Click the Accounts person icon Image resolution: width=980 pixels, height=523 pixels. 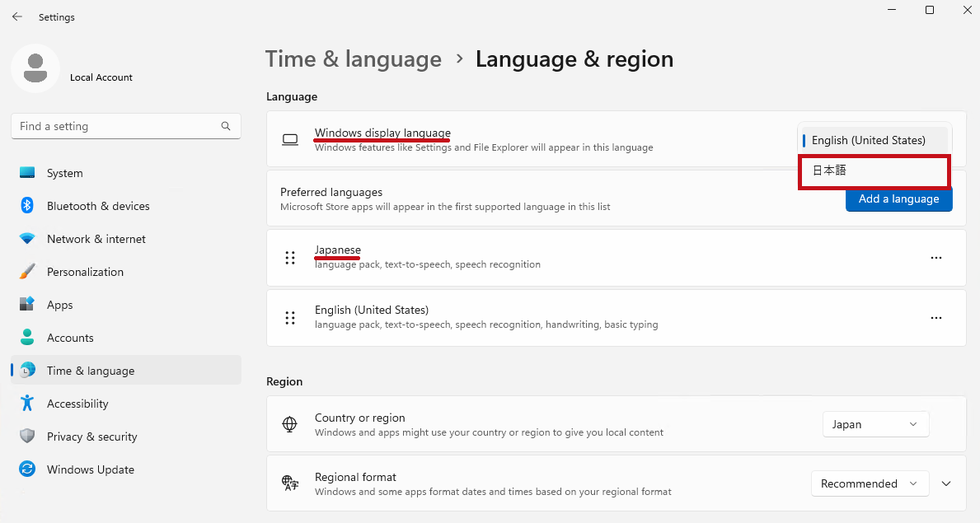[x=27, y=338]
